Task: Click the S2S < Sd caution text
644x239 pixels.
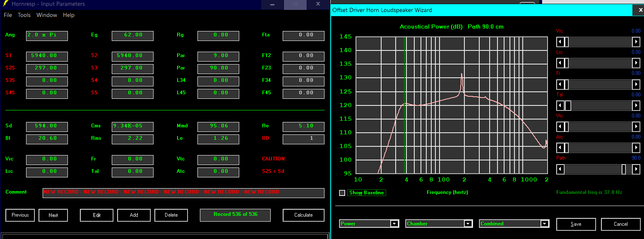Action: coord(273,171)
